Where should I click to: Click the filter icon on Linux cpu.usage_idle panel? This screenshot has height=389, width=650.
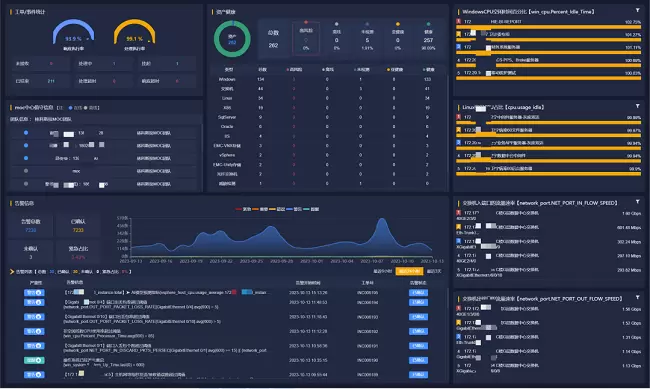[x=637, y=106]
